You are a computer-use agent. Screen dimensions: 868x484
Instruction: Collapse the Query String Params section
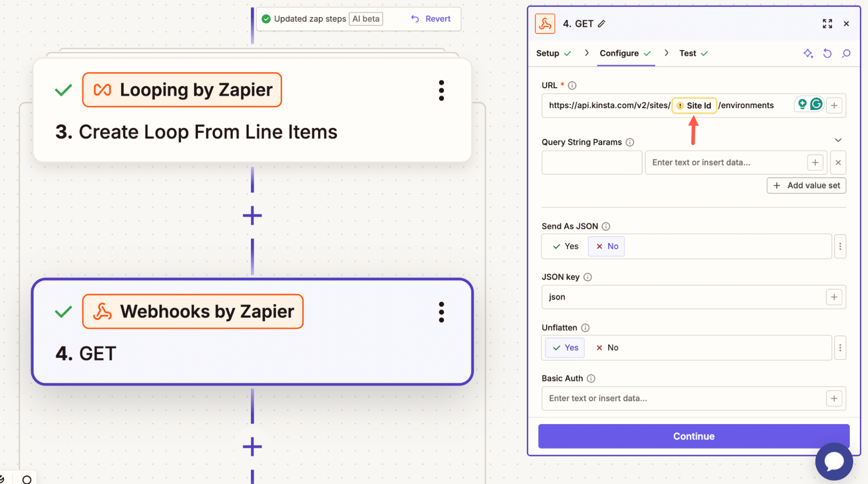click(x=838, y=140)
